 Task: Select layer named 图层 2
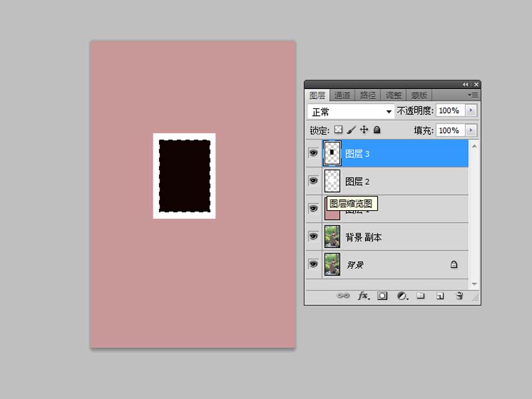pyautogui.click(x=357, y=182)
